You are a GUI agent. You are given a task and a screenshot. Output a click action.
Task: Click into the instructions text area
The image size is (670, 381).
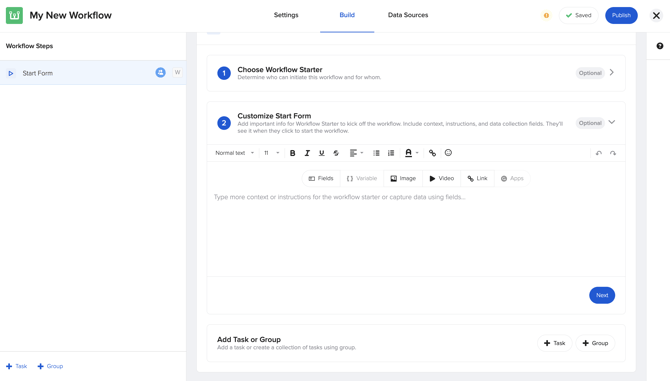point(416,233)
